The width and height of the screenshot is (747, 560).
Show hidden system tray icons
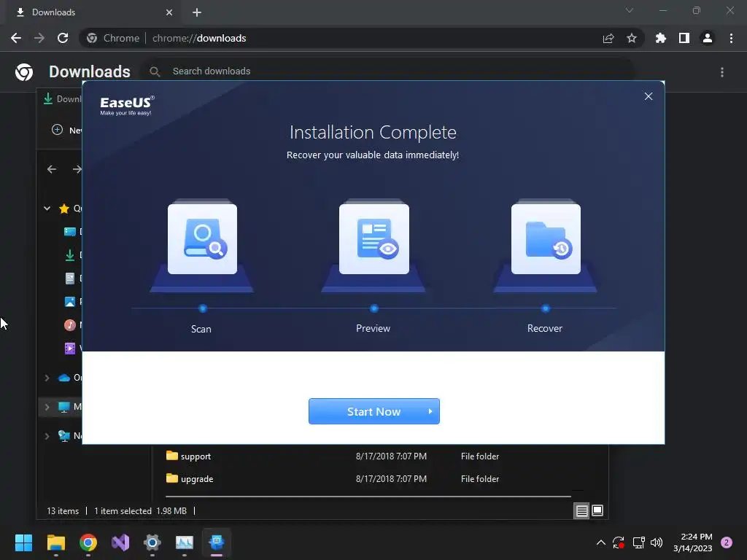[x=601, y=542]
